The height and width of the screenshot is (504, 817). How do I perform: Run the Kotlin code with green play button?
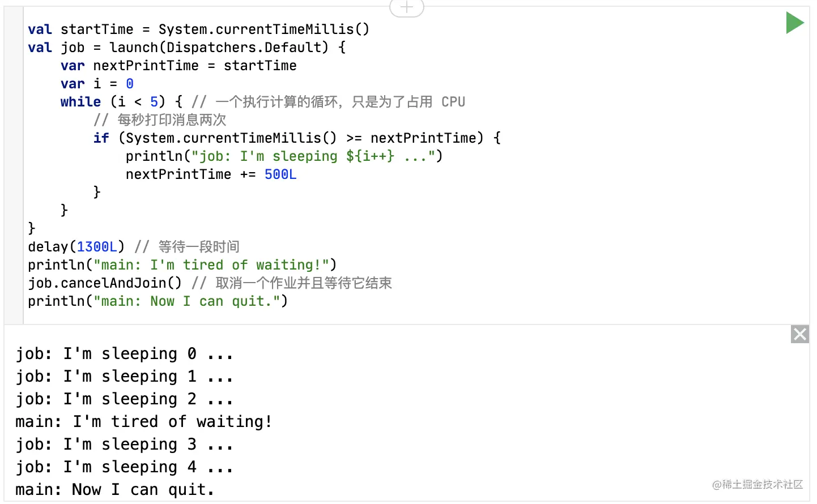795,23
